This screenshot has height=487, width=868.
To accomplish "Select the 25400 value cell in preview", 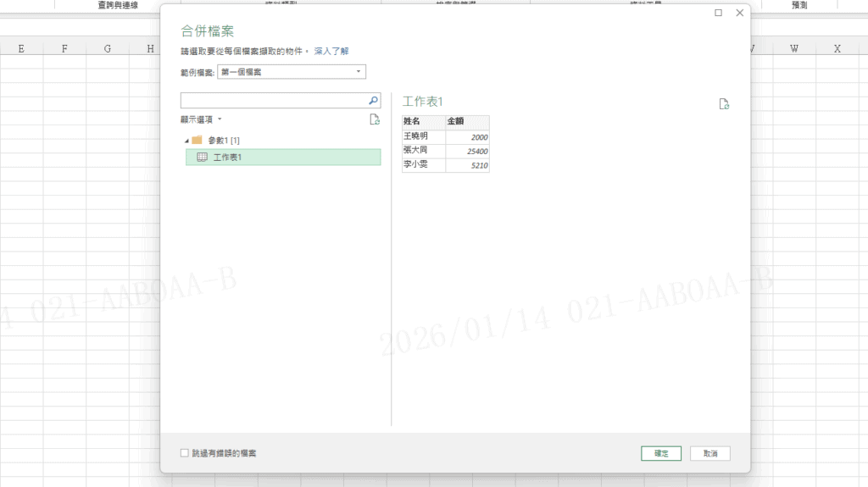I will (467, 151).
